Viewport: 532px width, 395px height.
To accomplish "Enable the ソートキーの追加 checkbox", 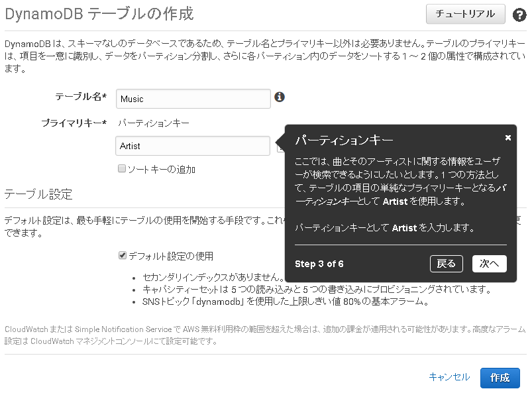I will (x=122, y=168).
